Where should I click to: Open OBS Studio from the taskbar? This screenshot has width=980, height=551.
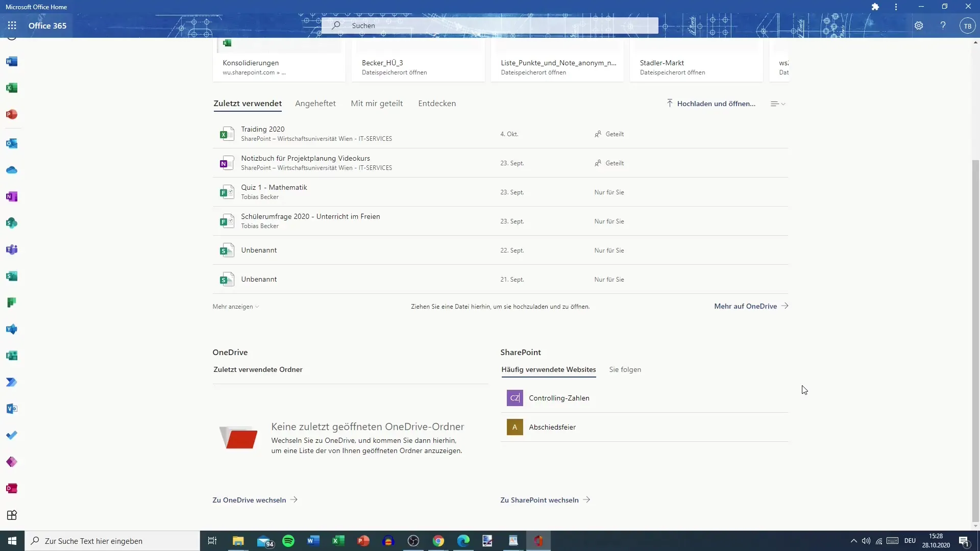click(x=413, y=541)
